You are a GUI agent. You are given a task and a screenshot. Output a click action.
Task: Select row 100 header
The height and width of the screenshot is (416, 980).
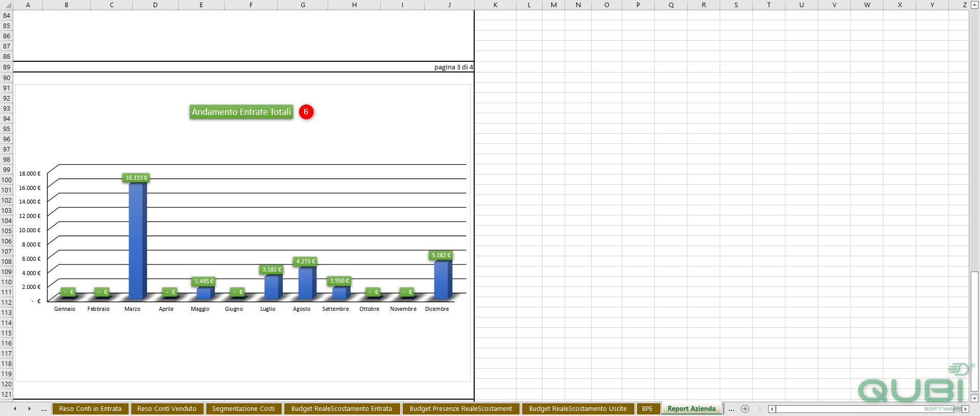click(x=6, y=180)
